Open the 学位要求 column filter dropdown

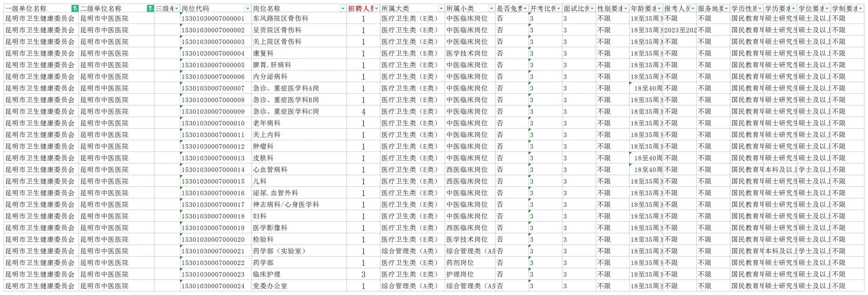point(827,8)
